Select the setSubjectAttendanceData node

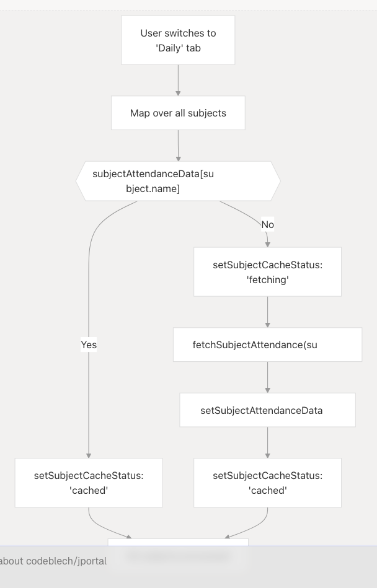267,410
